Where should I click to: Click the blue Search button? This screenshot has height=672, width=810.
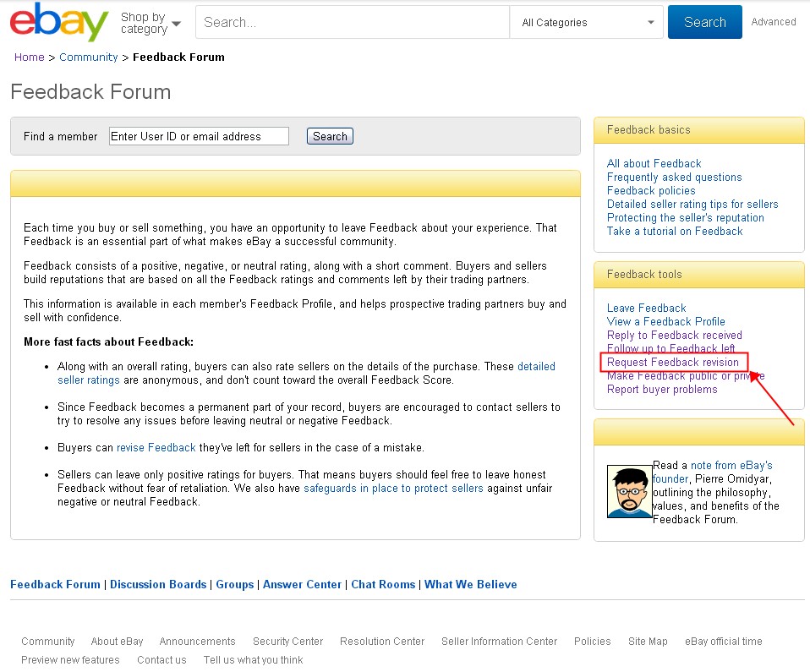tap(704, 22)
